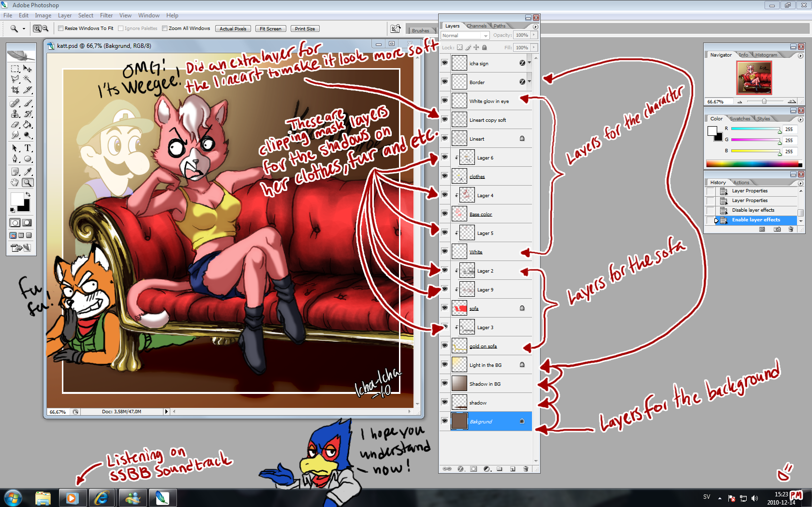This screenshot has height=507, width=812.
Task: Switch to the Channels tab
Action: (x=476, y=26)
